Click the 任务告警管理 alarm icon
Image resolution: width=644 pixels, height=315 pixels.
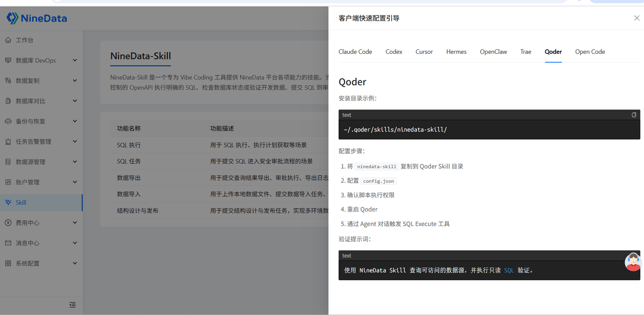pos(8,142)
